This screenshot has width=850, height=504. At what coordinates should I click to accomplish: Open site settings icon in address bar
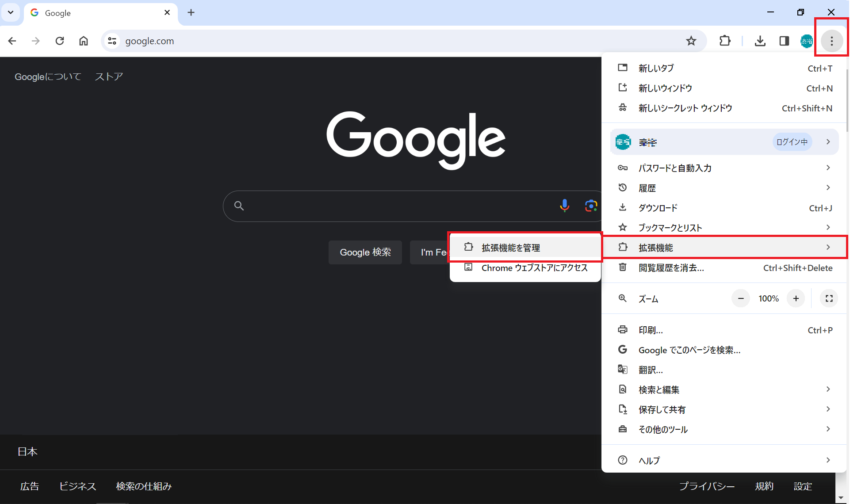112,41
